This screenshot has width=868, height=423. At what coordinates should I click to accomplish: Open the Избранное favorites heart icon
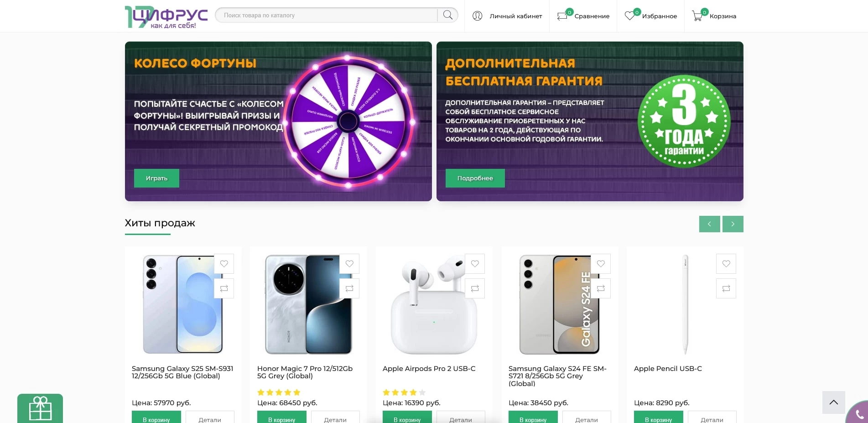[x=630, y=16]
